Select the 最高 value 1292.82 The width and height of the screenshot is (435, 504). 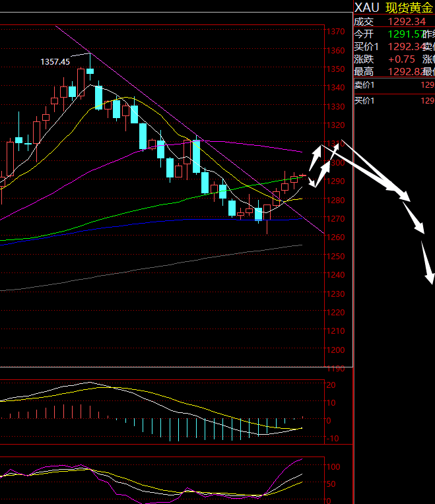click(x=405, y=72)
